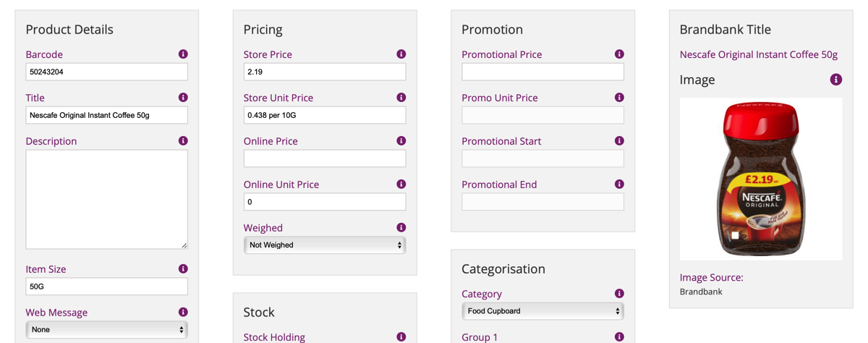Click the Online Unit Price info icon
Screen dimensions: 868x343
coord(401,185)
